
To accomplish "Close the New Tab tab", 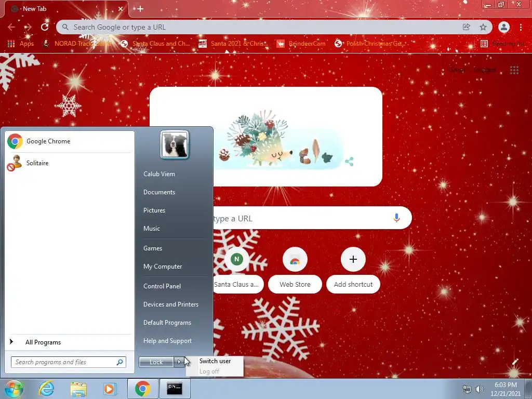I will (x=121, y=9).
